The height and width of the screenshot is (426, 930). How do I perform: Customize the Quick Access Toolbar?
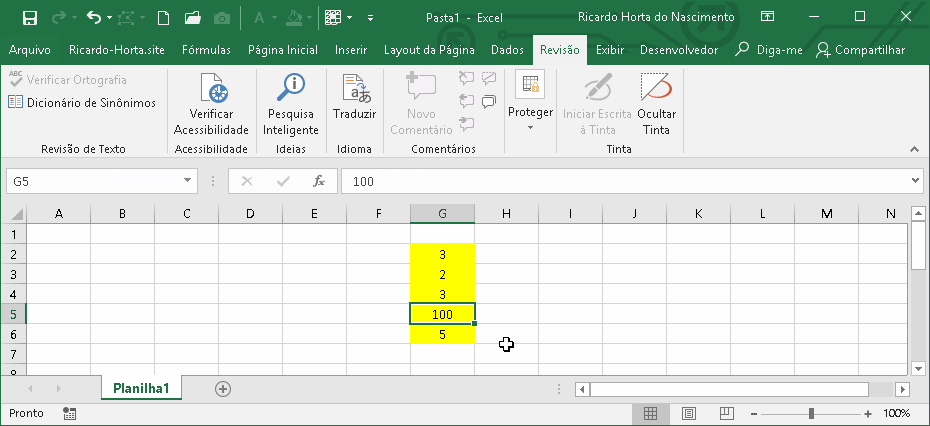(370, 18)
